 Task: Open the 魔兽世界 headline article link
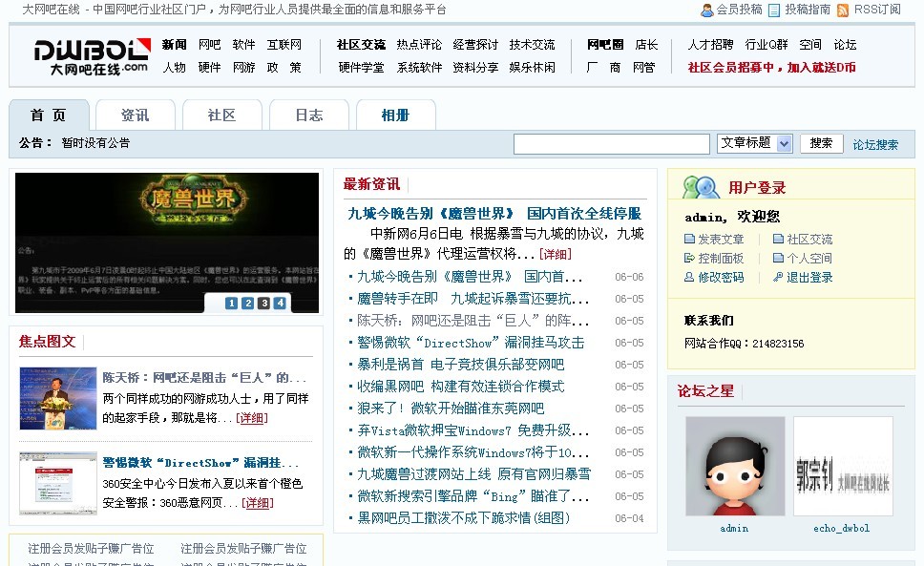coord(493,214)
